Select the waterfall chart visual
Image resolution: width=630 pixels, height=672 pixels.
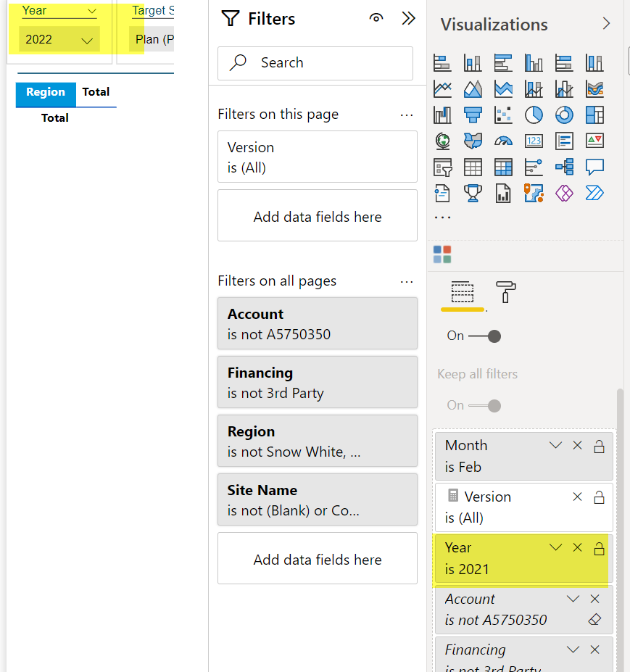tap(442, 115)
